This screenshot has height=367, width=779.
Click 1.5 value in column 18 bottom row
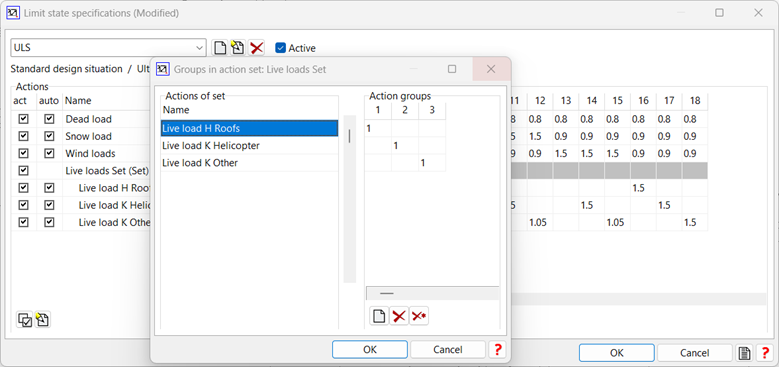695,222
